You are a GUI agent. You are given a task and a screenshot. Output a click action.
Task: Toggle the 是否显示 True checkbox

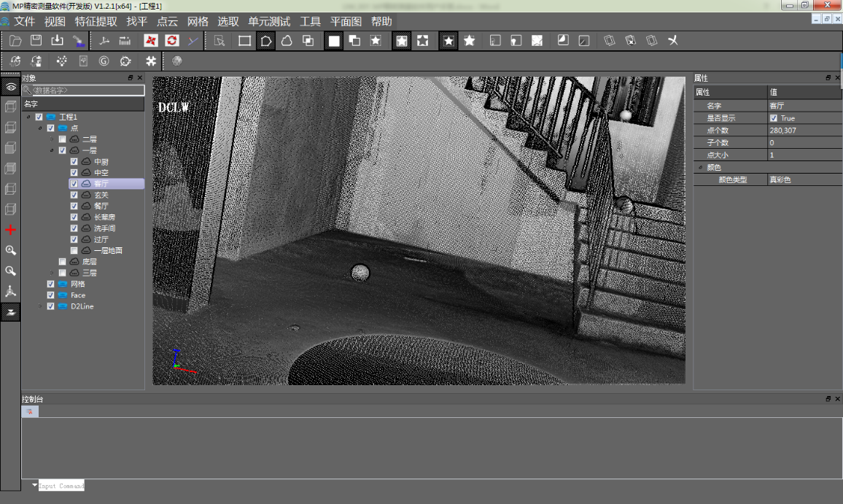click(x=774, y=118)
